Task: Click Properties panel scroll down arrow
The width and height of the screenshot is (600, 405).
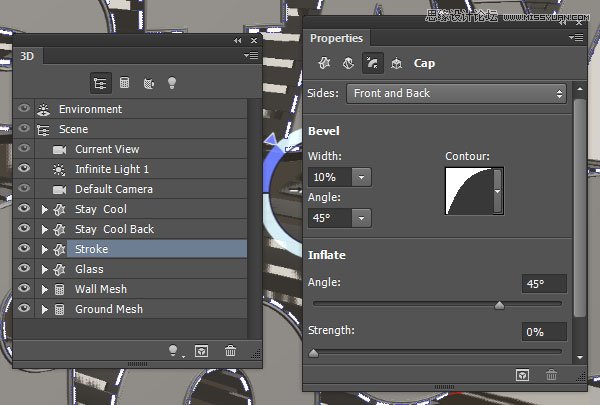Action: (x=580, y=357)
